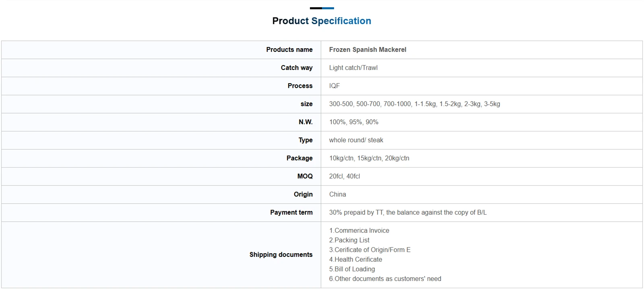Click the "Light catch/Trawl" value

353,68
